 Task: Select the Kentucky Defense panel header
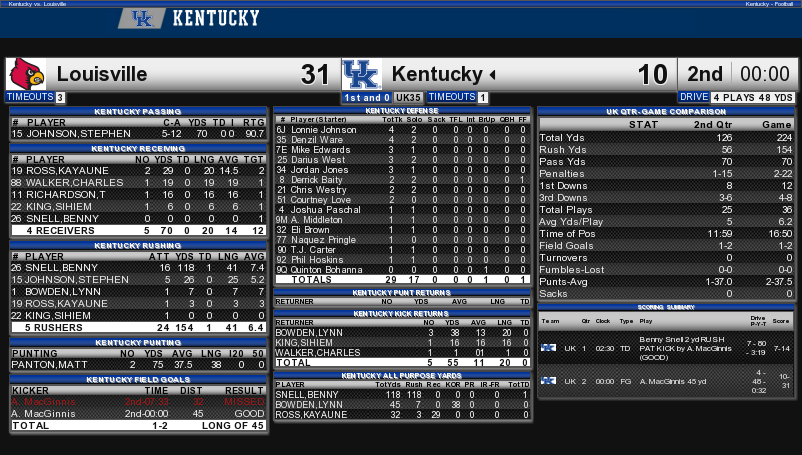[402, 110]
